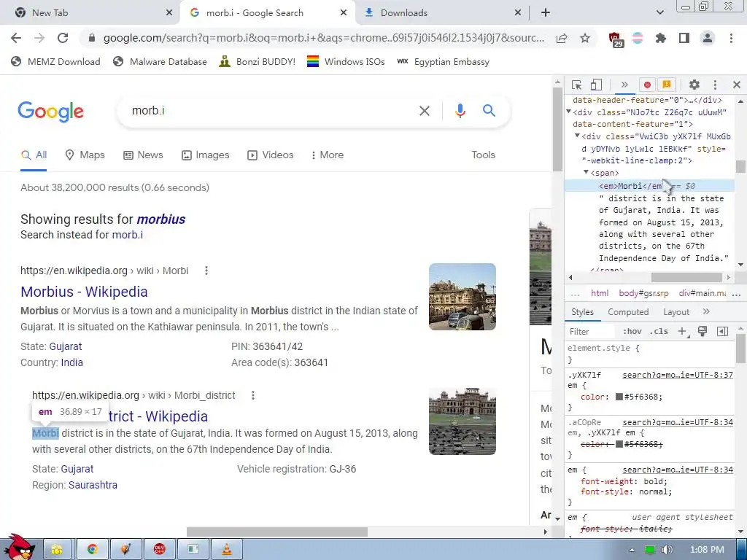Screen dimensions: 747x560
Task: Open the Chrome three-dot menu
Action: (731, 38)
